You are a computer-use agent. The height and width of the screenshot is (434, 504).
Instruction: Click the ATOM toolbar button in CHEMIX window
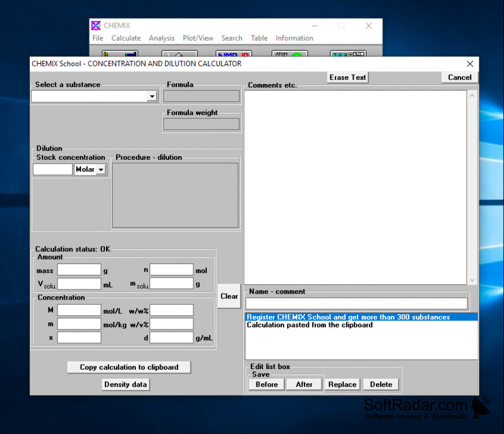point(290,54)
